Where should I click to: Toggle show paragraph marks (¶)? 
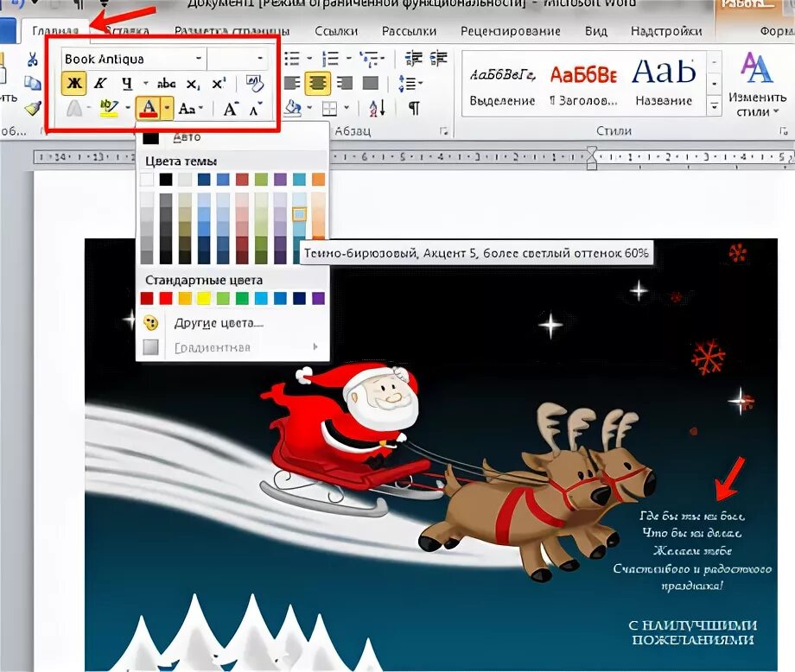[414, 109]
